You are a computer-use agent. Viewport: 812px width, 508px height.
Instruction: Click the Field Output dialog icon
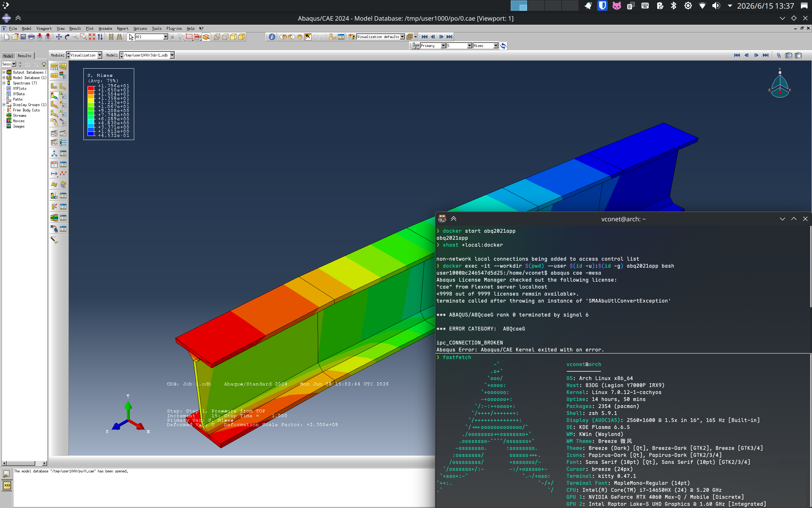click(416, 46)
